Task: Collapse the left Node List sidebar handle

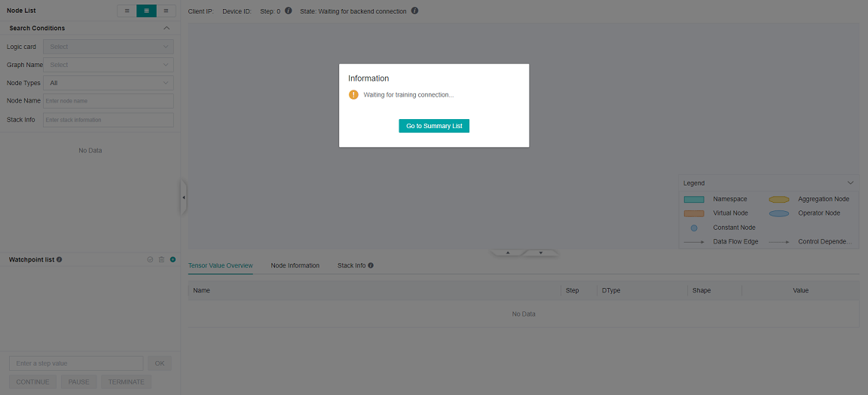Action: point(183,197)
